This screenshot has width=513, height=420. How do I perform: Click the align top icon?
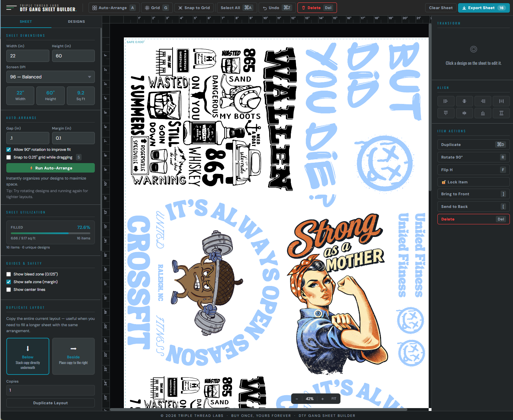point(446,113)
